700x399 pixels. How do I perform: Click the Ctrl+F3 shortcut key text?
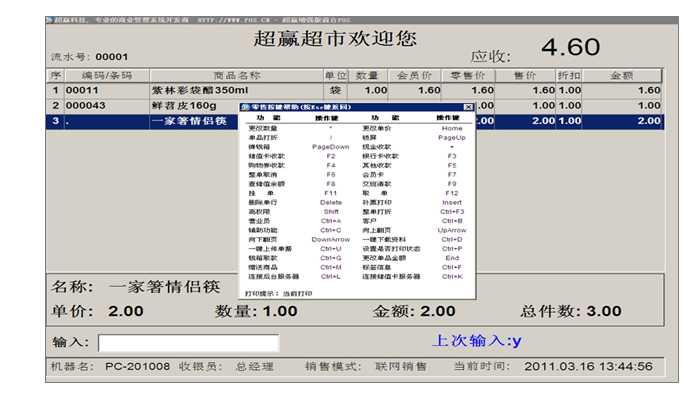(452, 212)
